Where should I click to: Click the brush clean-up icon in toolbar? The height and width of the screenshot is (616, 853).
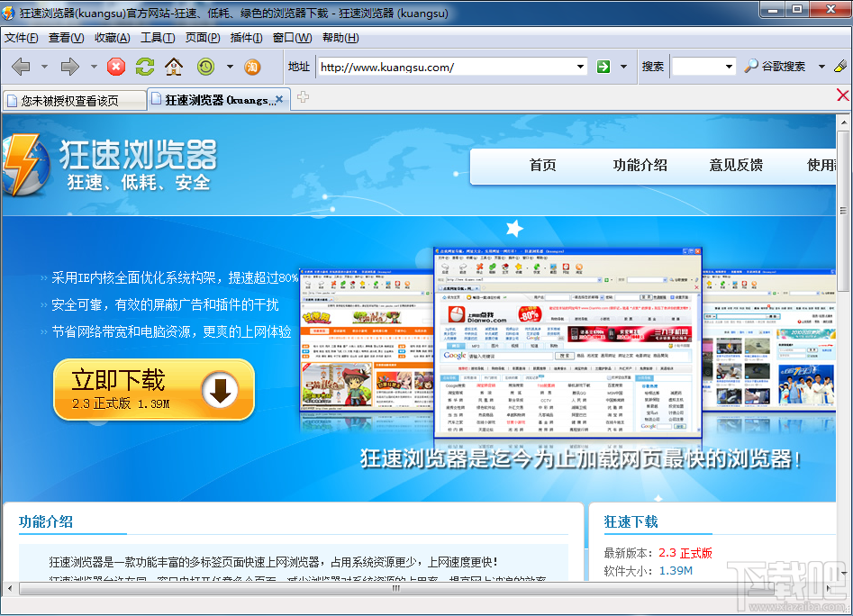click(840, 67)
